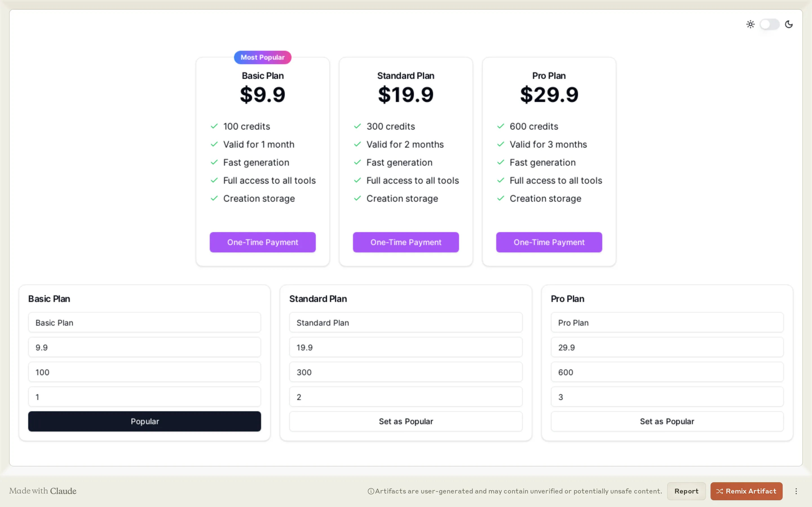This screenshot has height=507, width=812.
Task: Click One-Time Payment on the Pro Plan
Action: coord(549,242)
